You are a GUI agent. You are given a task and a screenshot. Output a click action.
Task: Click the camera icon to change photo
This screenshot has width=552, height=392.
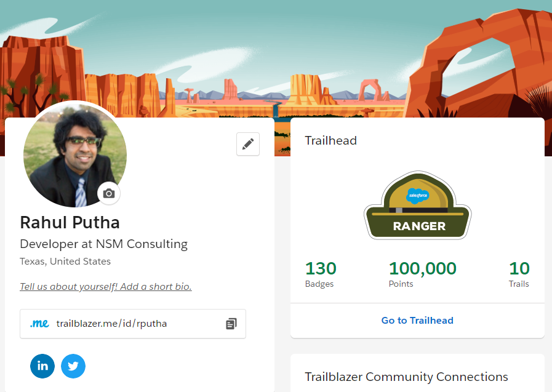click(109, 193)
